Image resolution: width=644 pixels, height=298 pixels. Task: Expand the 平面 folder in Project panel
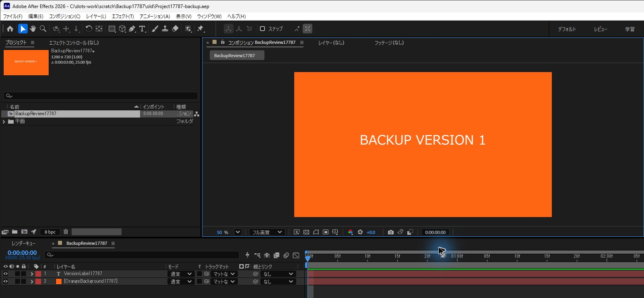4,122
